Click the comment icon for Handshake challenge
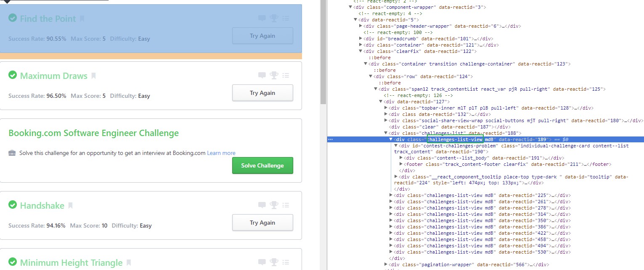This screenshot has height=270, width=644. click(262, 205)
